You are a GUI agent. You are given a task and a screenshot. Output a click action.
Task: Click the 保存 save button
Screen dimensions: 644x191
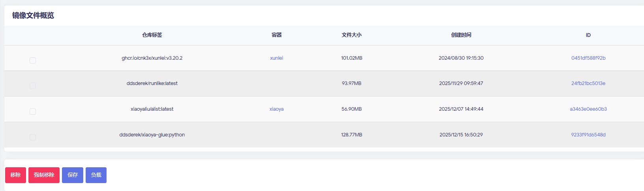pyautogui.click(x=73, y=175)
